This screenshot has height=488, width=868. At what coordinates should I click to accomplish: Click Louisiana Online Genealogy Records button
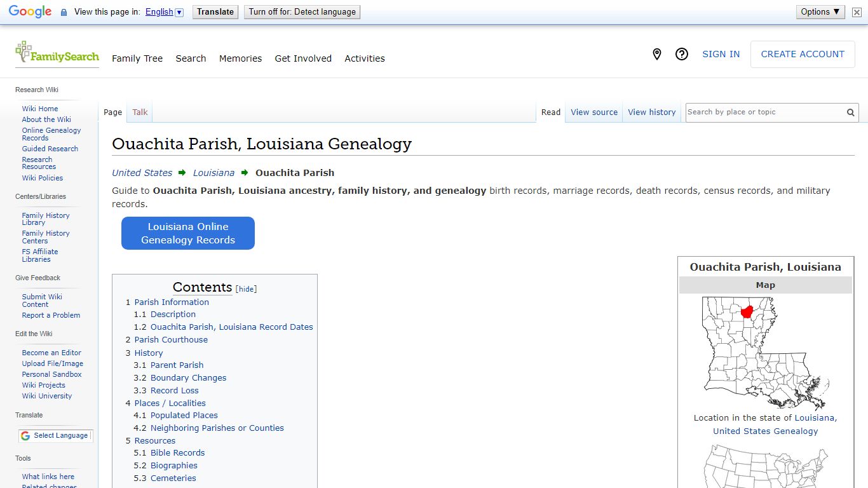188,233
